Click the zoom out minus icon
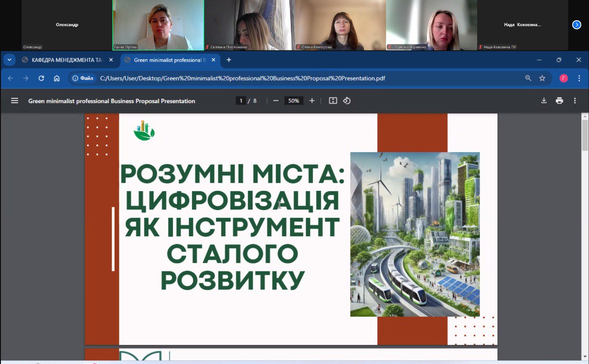The image size is (589, 364). click(276, 101)
